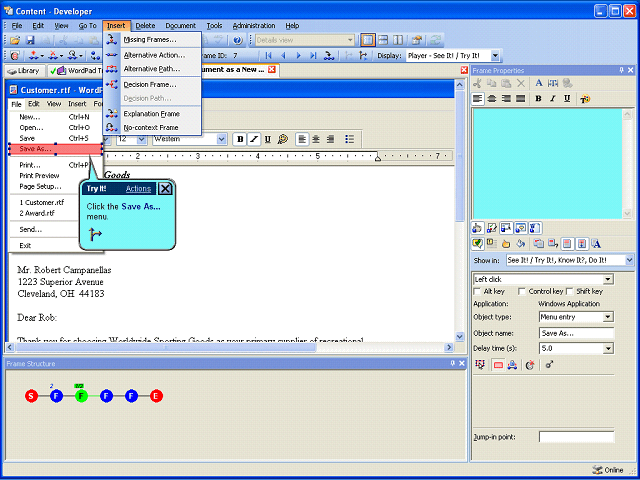Click the highlighted Save As... menu entry

pyautogui.click(x=55, y=149)
